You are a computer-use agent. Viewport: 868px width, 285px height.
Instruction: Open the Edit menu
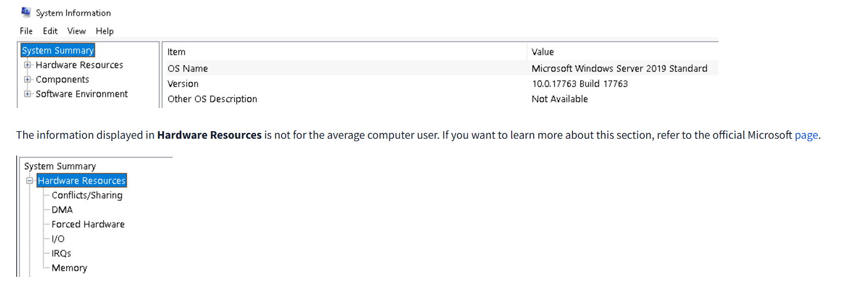50,31
